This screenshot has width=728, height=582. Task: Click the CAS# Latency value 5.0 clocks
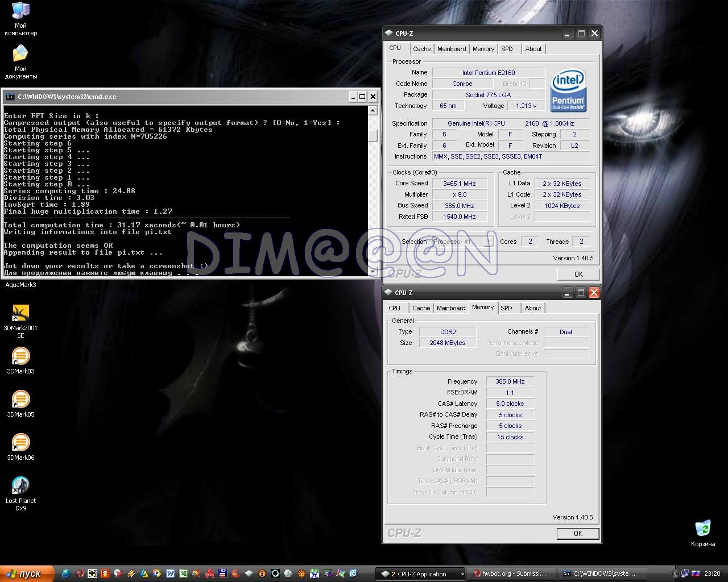point(510,404)
